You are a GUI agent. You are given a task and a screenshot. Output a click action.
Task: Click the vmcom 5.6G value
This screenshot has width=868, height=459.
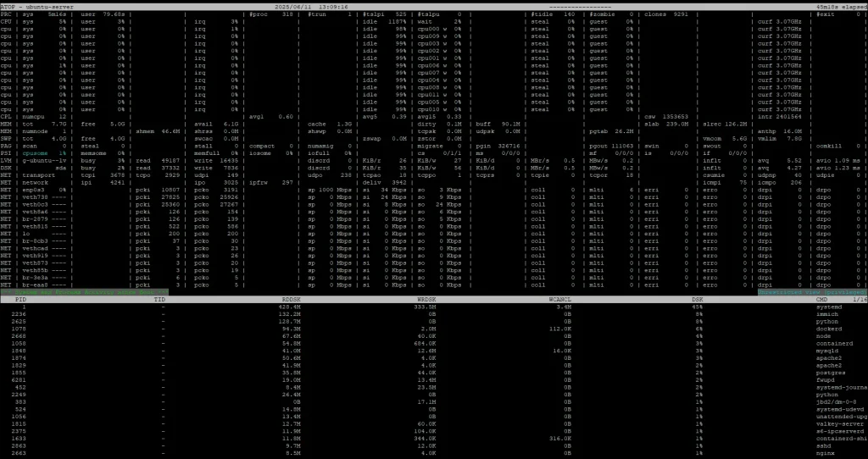pos(725,139)
